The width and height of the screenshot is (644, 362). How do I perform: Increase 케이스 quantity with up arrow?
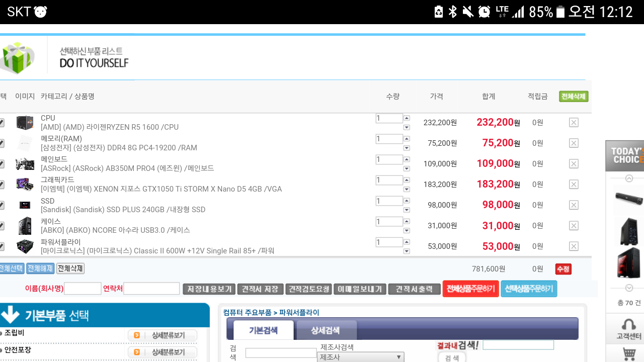click(x=407, y=221)
